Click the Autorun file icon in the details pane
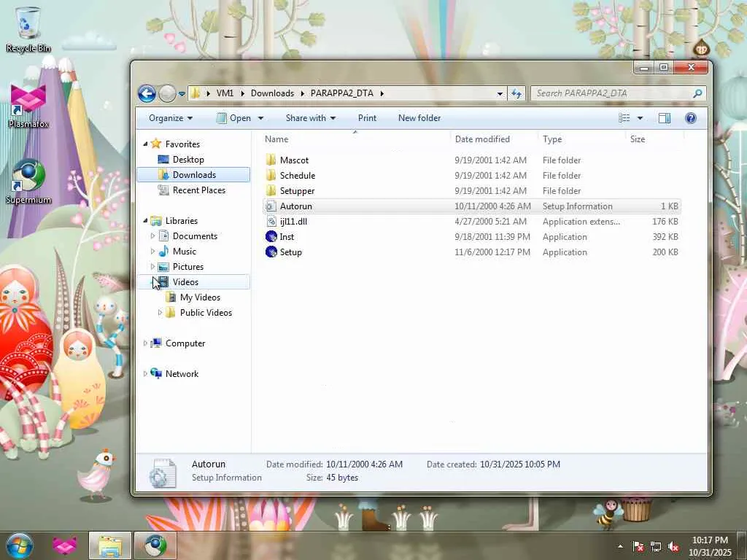Image resolution: width=747 pixels, height=560 pixels. [x=163, y=472]
